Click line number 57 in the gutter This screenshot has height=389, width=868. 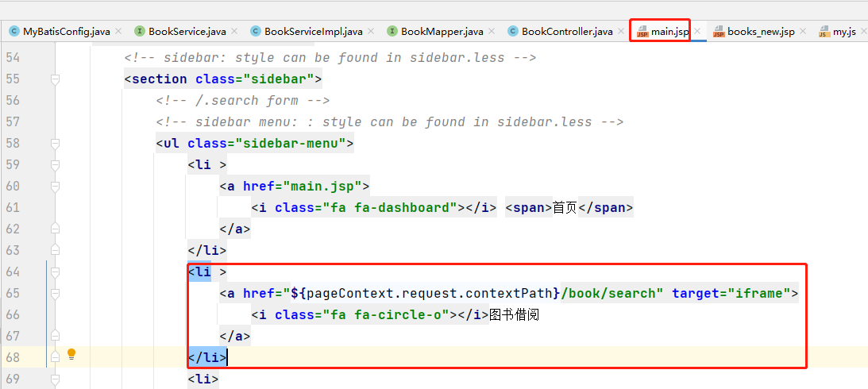pyautogui.click(x=12, y=121)
